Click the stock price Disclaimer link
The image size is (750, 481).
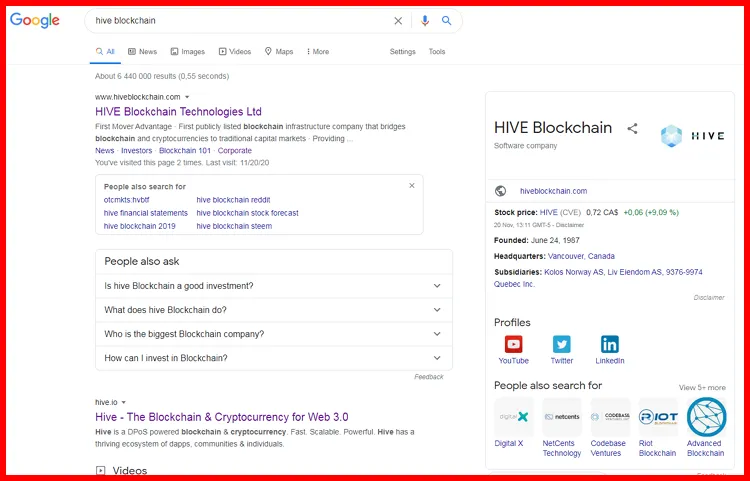tap(570, 225)
